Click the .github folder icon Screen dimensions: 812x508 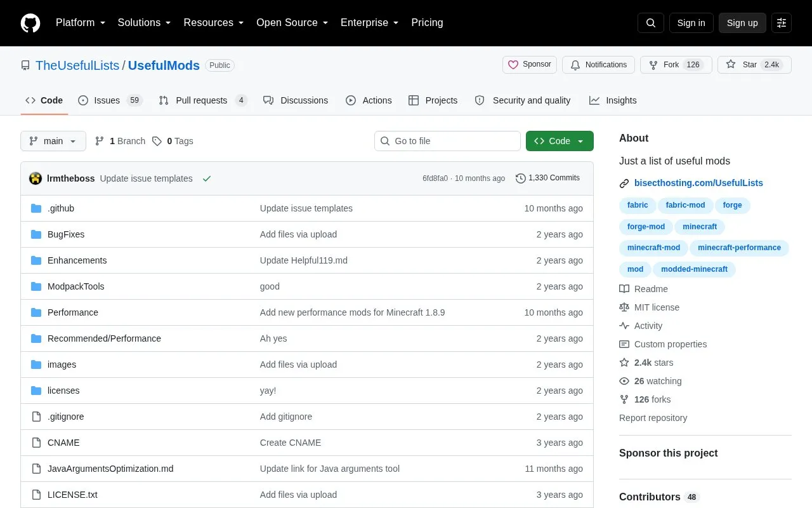coord(36,208)
